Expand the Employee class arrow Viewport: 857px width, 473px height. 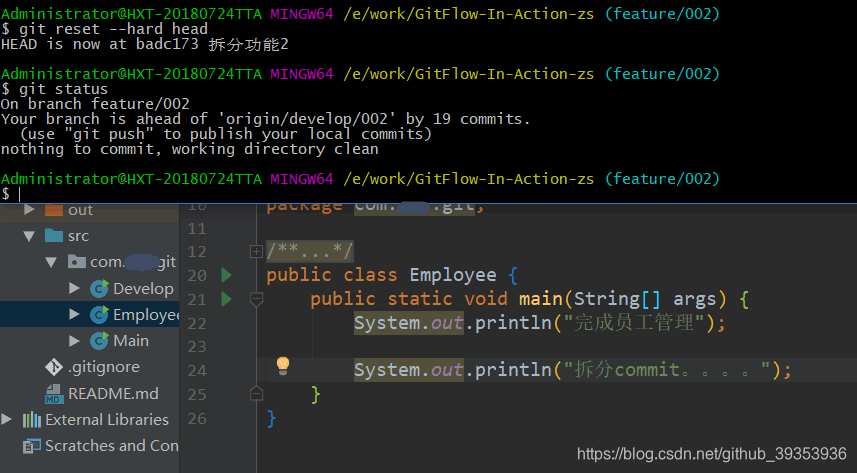coord(74,314)
